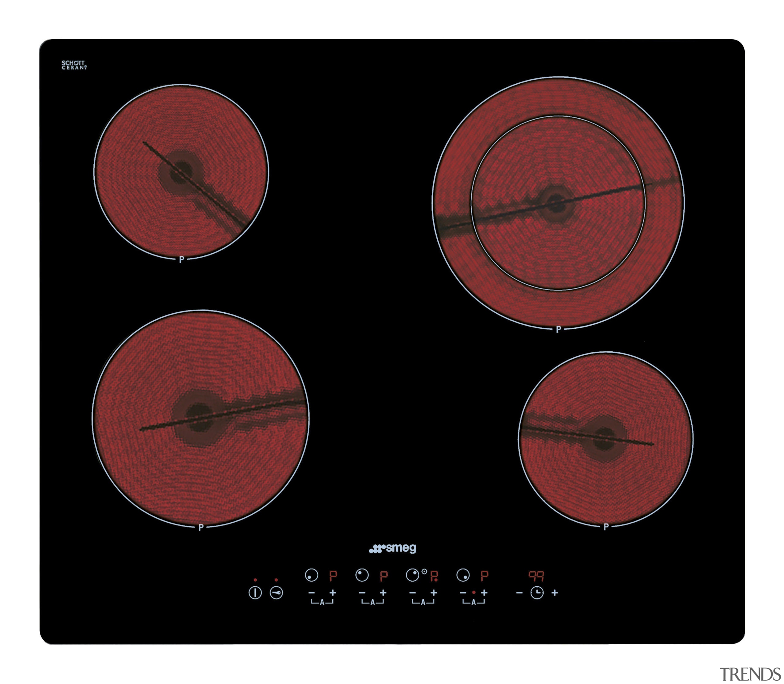784x684 pixels.
Task: Raise front-left zone power with plus key
Action: coord(333,593)
